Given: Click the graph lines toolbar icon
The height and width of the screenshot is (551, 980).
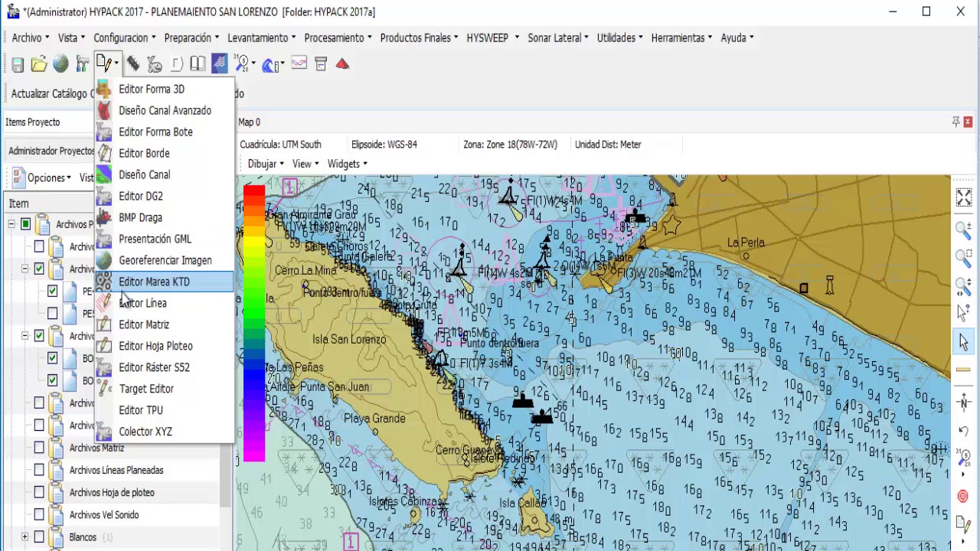Looking at the screenshot, I should 299,64.
